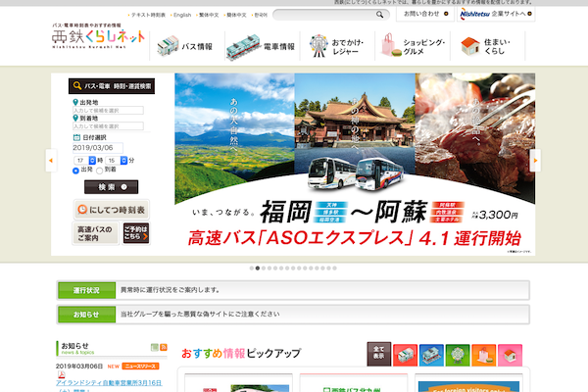Open the おでかけ・レジャー menu

point(337,46)
